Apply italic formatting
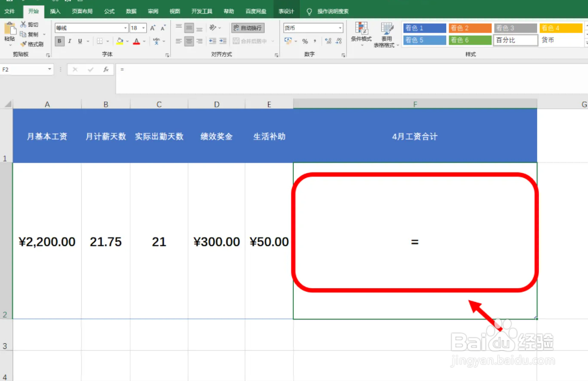Screen dimensions: 588x381 pos(69,41)
